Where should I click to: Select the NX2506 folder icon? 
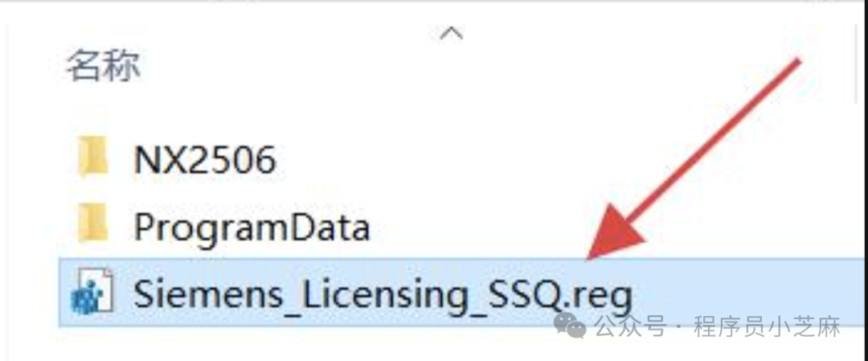point(92,158)
